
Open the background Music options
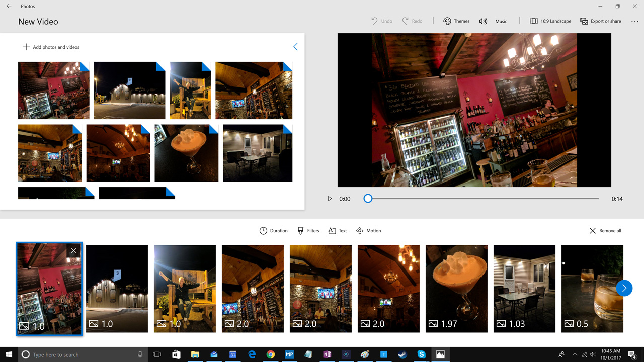(x=495, y=21)
